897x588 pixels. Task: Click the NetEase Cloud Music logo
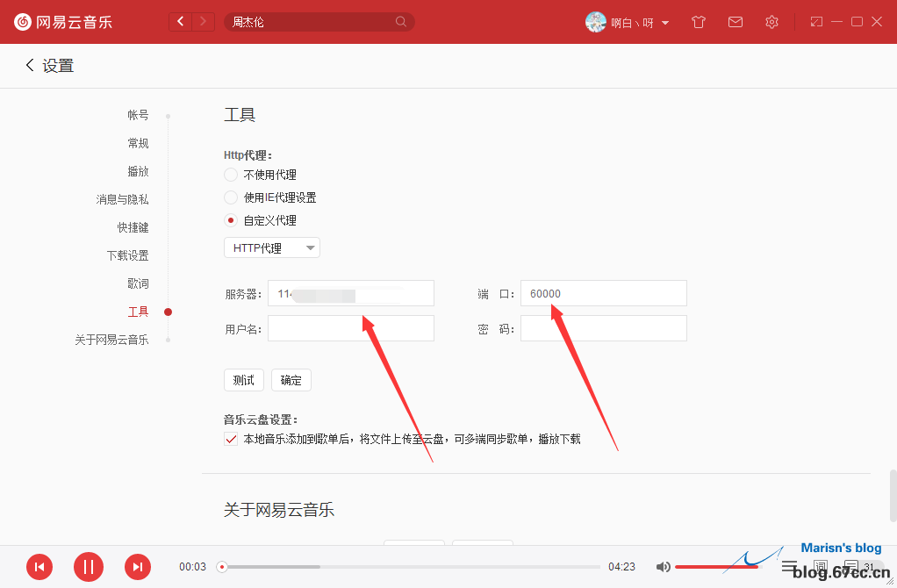(x=63, y=22)
